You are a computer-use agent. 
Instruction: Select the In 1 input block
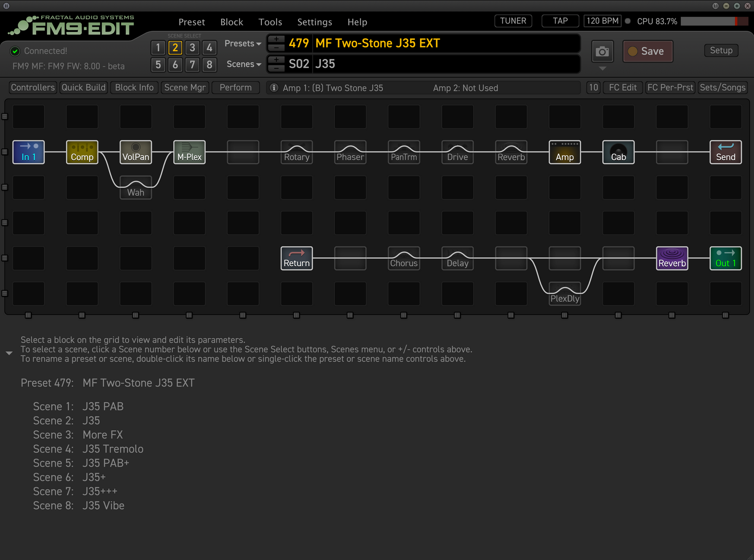coord(29,152)
